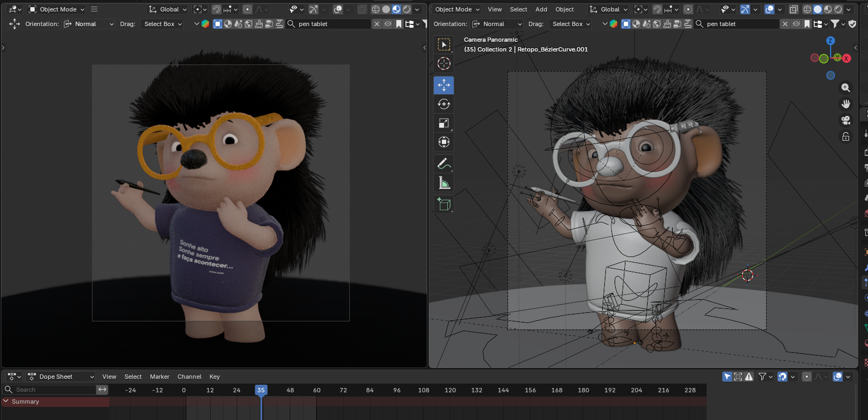Collapse the Summary channel row
This screenshot has height=420, width=868.
point(6,402)
